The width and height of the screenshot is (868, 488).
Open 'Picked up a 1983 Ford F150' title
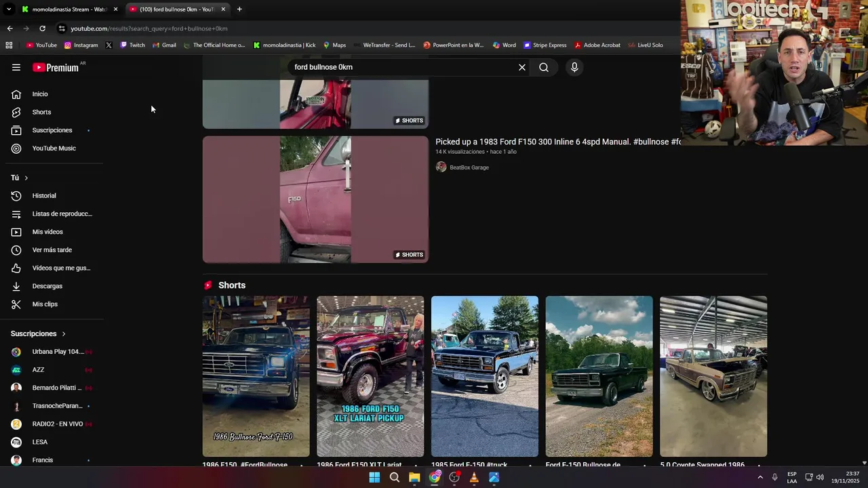click(558, 142)
